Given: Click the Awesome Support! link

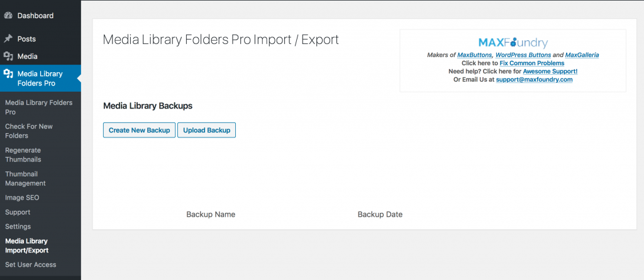Looking at the screenshot, I should coord(550,72).
